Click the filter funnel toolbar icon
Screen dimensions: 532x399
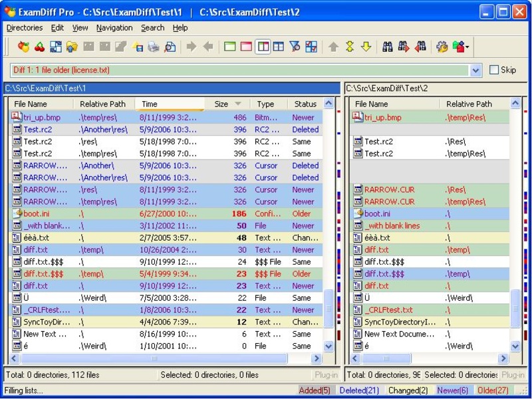pyautogui.click(x=295, y=47)
